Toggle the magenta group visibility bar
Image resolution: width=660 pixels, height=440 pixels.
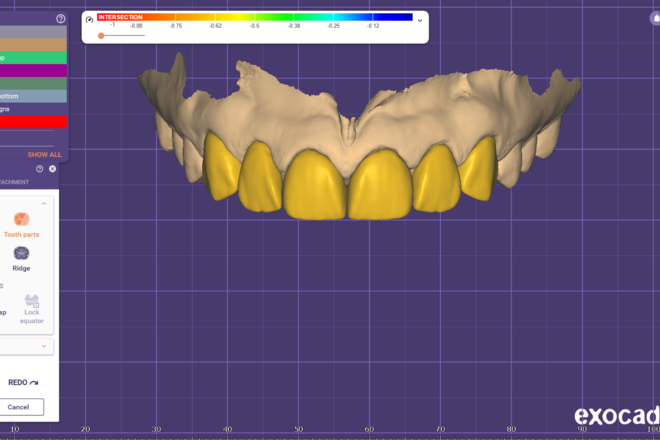(33, 70)
